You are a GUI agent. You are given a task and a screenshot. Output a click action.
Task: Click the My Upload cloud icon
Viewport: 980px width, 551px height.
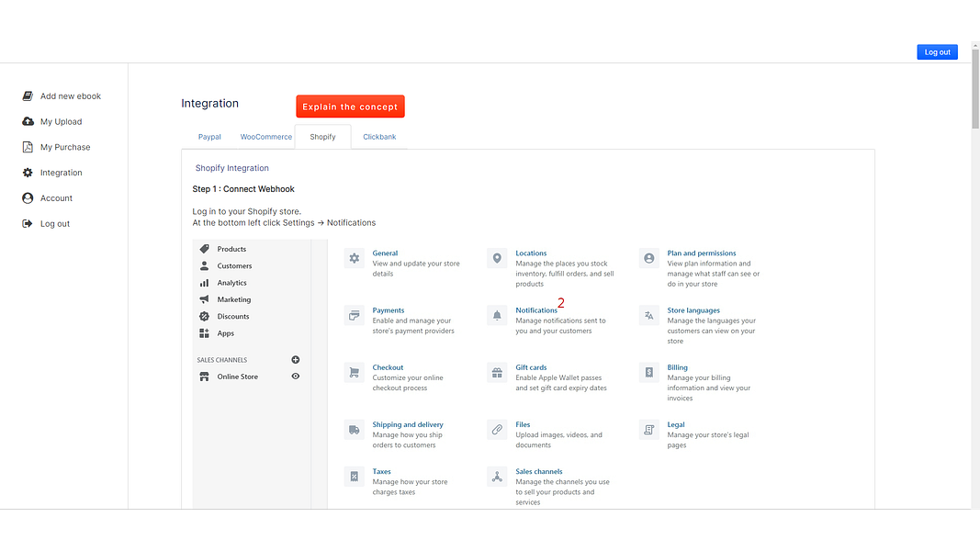click(x=28, y=121)
